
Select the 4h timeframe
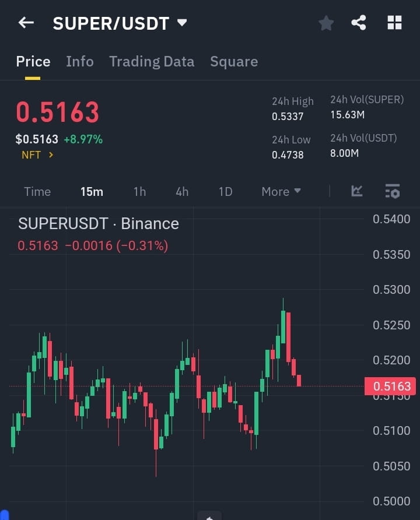(181, 191)
